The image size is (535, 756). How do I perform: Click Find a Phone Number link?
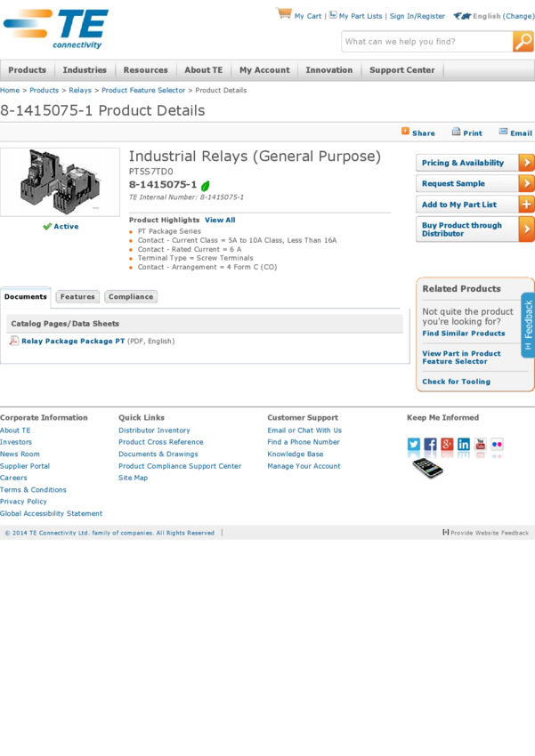pos(304,442)
